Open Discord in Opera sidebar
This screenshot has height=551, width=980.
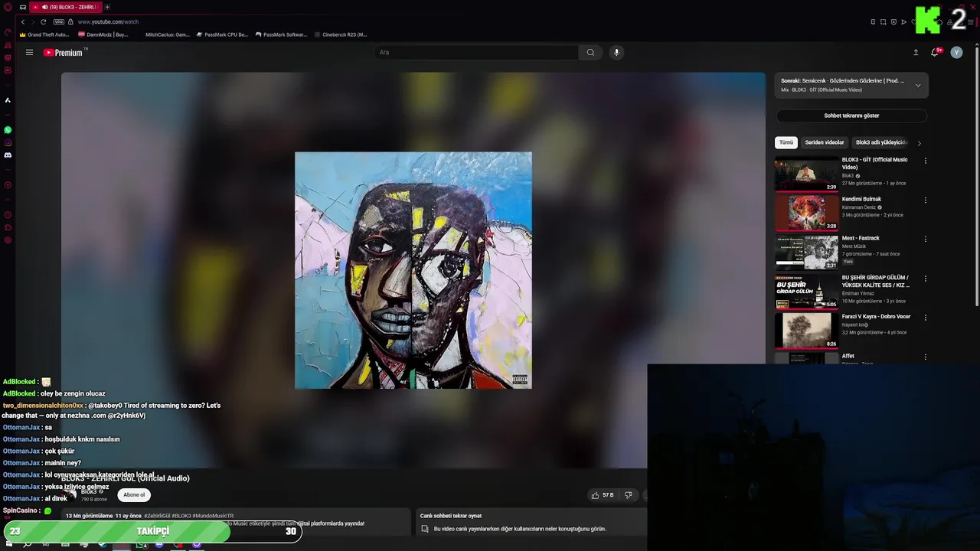coord(8,155)
